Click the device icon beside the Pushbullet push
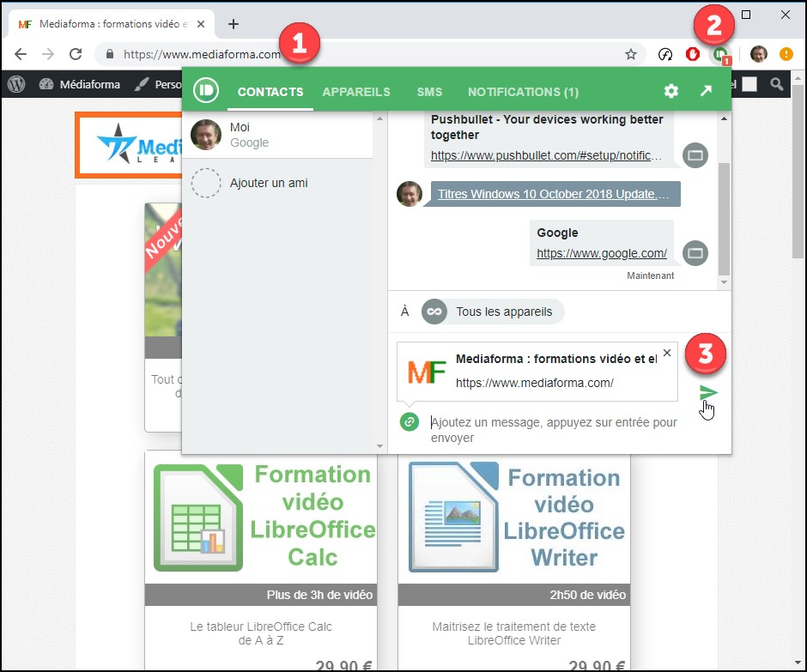This screenshot has width=807, height=672. coord(695,155)
